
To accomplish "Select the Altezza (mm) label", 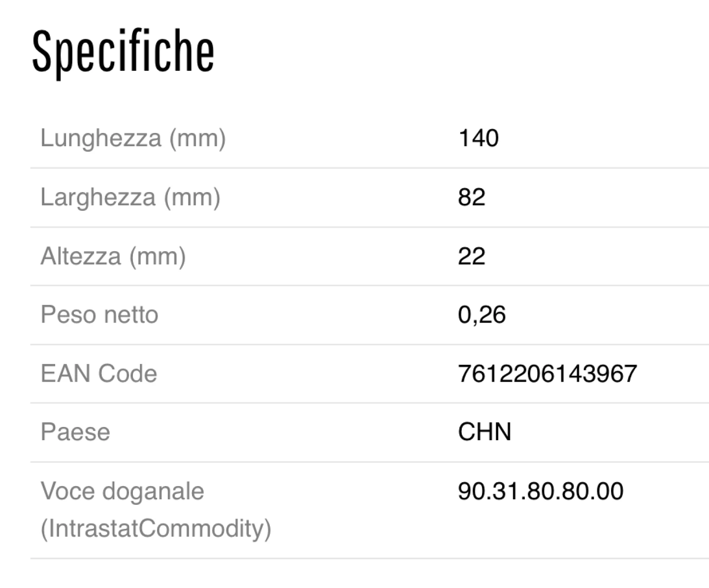I will click(113, 256).
